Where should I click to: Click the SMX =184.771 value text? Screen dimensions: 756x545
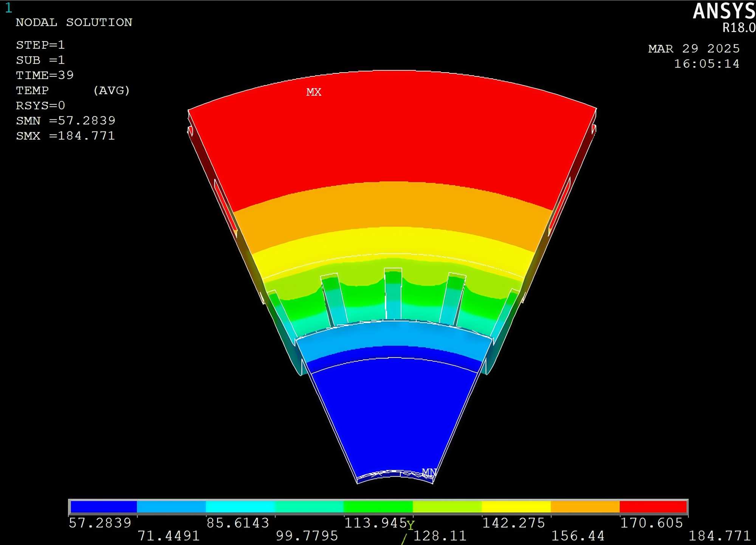pos(65,136)
